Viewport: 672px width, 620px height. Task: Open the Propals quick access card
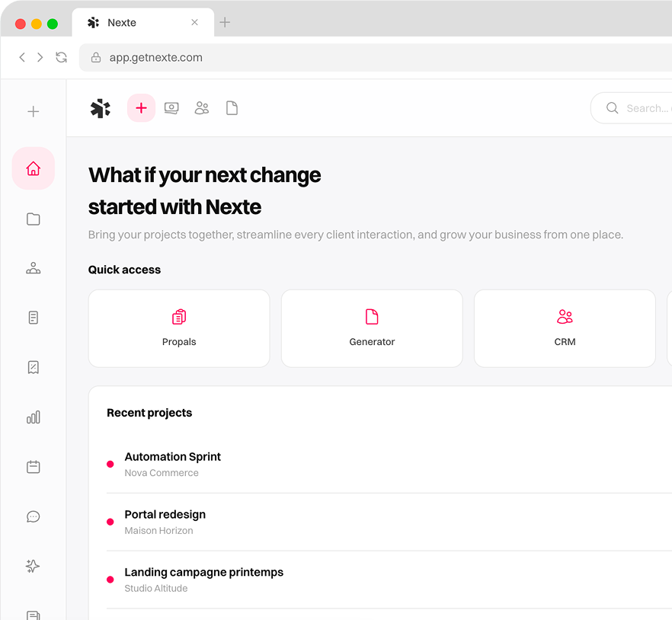178,328
